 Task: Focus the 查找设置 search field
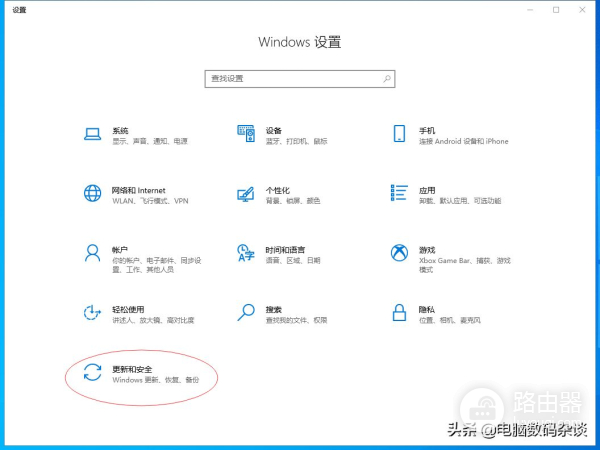click(x=300, y=79)
